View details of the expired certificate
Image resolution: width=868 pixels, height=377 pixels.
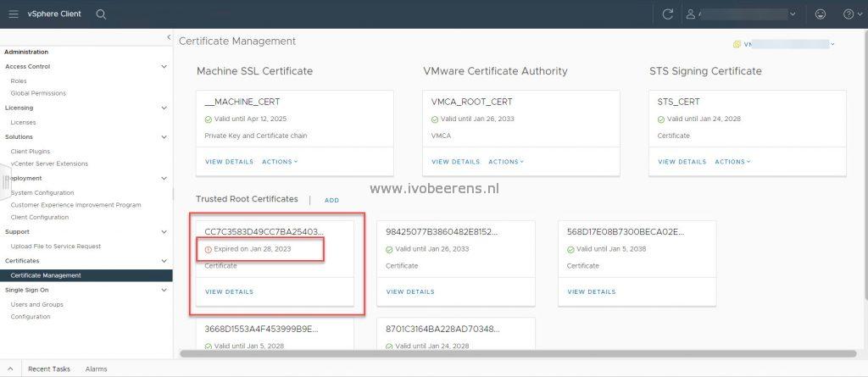229,291
